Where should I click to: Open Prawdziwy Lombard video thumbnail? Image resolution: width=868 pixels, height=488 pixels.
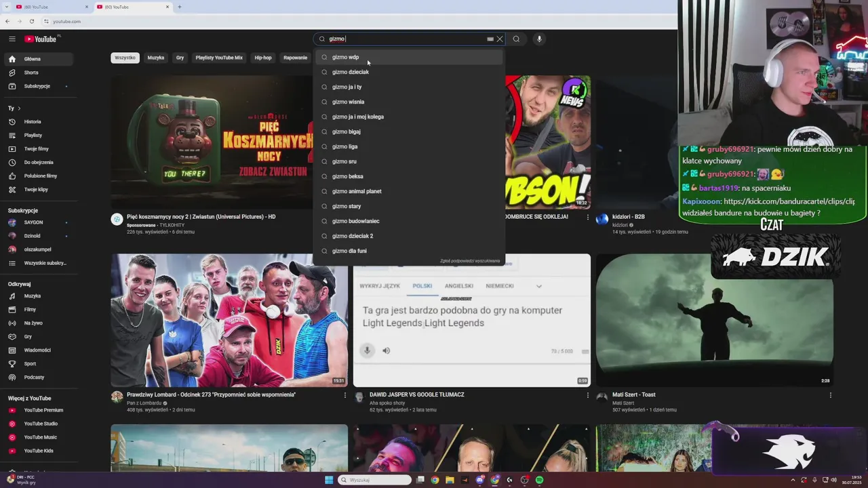[x=229, y=320]
